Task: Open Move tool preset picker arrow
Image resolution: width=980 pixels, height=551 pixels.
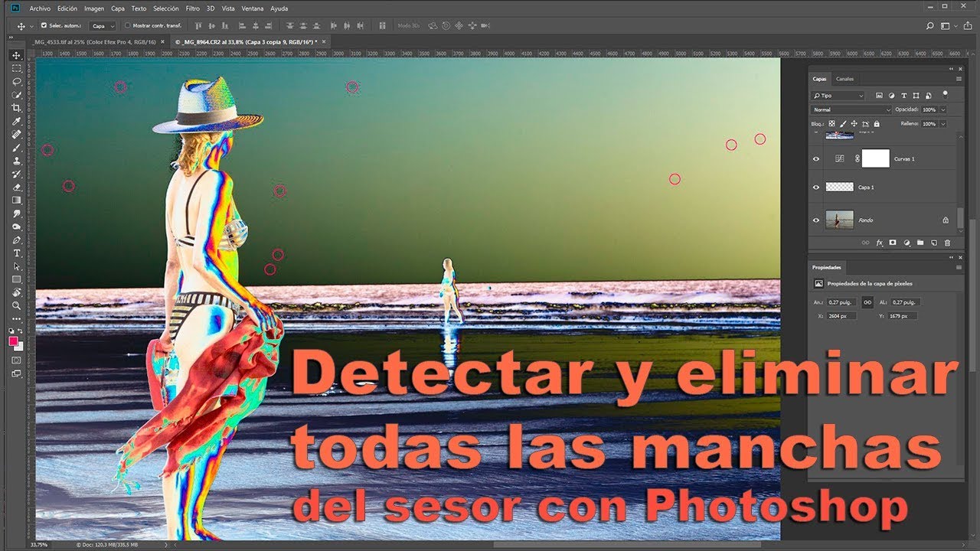Action: pos(30,26)
